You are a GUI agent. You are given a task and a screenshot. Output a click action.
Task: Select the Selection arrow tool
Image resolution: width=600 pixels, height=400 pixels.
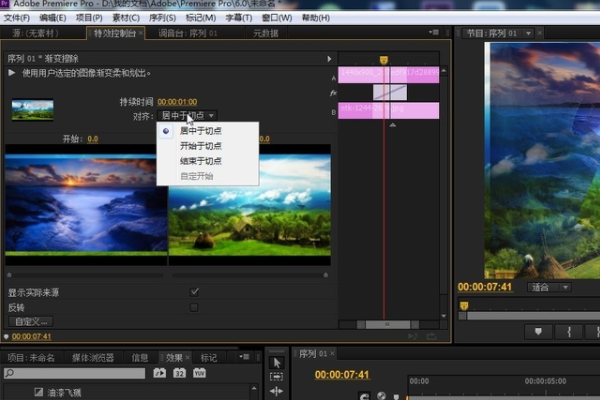pos(277,362)
